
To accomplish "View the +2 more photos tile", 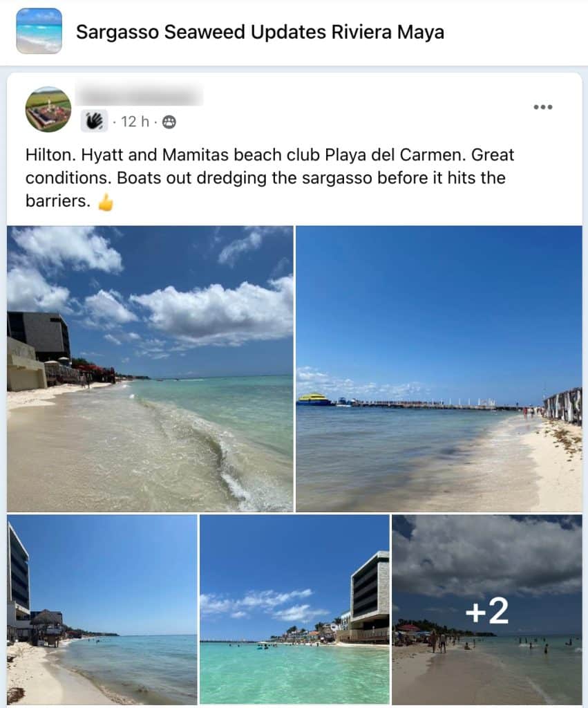I will (487, 610).
